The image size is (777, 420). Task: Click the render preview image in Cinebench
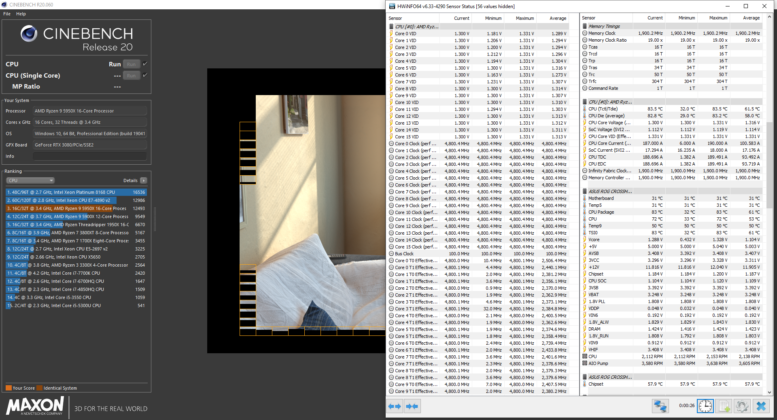320,212
